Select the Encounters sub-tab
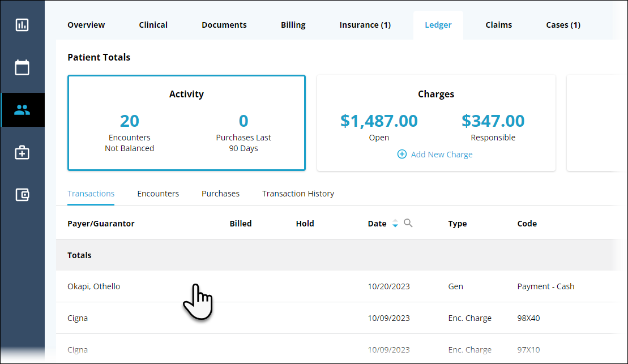 (158, 194)
